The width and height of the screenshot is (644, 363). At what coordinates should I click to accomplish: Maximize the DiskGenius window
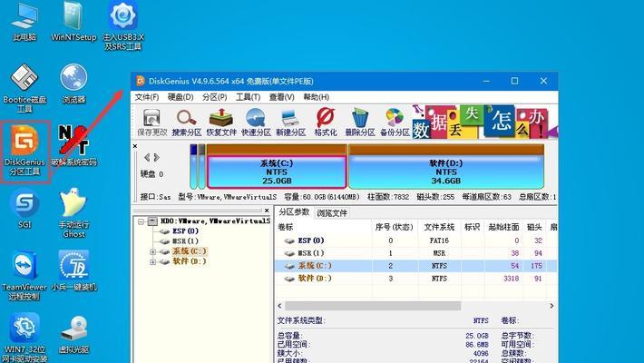514,82
